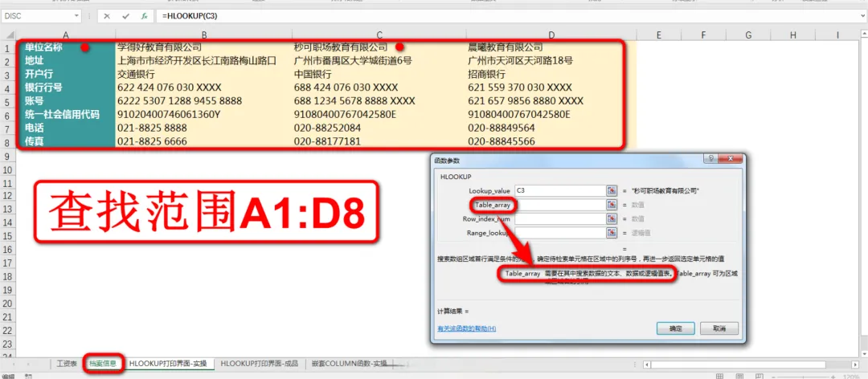Click the Range_lookup input field
Image resolution: width=868 pixels, height=379 pixels.
(x=559, y=233)
